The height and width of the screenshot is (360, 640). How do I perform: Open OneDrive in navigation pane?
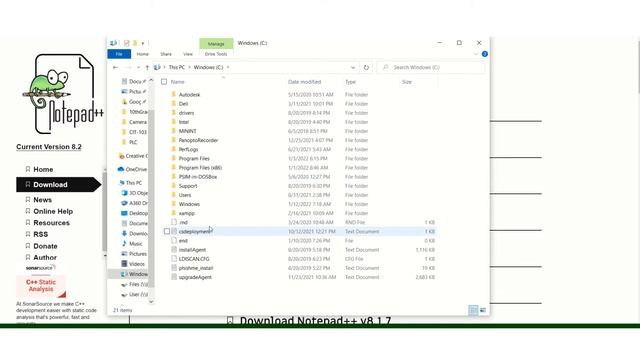(133, 169)
